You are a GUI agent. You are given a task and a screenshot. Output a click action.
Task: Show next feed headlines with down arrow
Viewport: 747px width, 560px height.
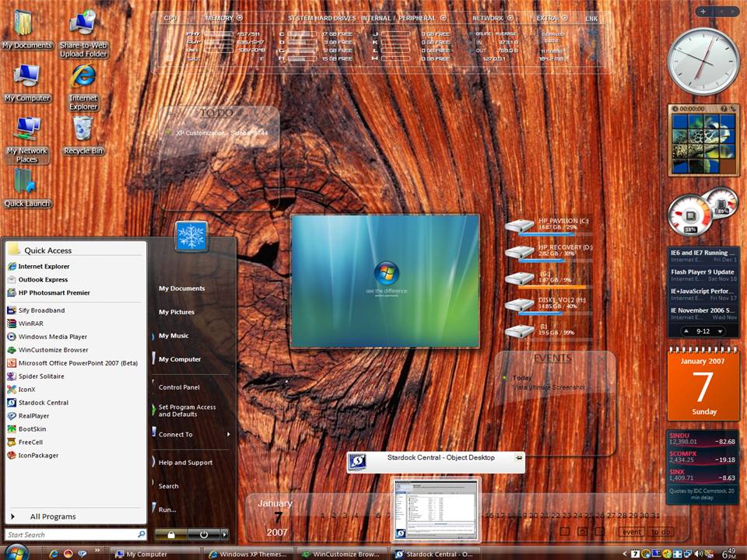point(721,331)
